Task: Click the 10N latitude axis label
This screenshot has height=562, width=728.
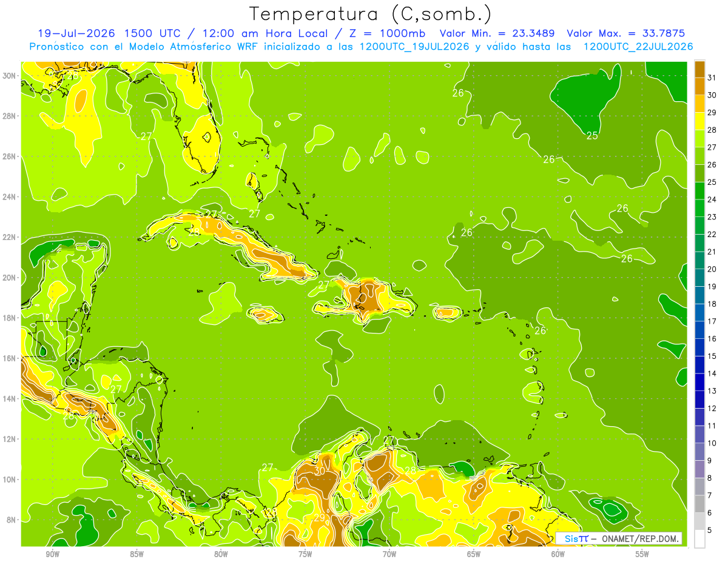Action: (9, 479)
